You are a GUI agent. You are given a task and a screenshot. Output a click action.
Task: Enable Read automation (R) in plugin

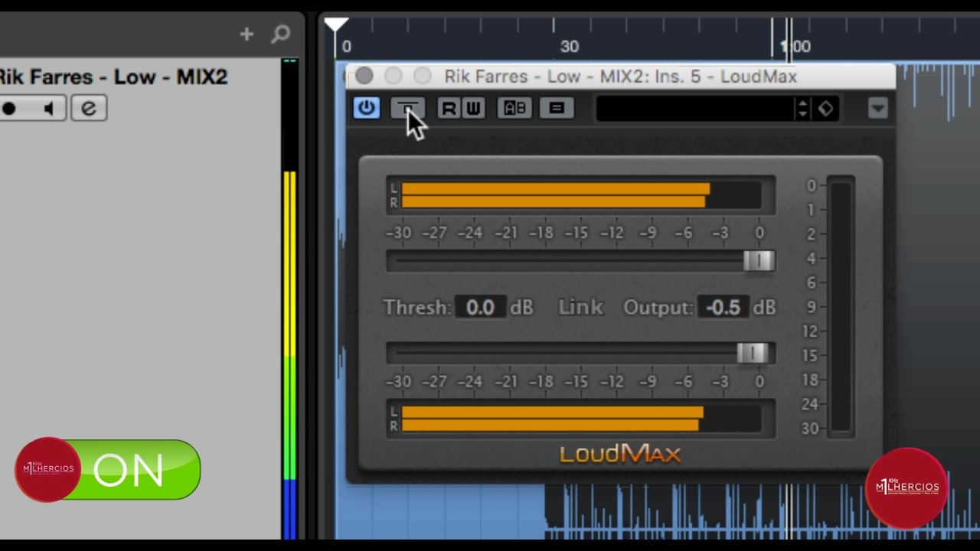[449, 109]
